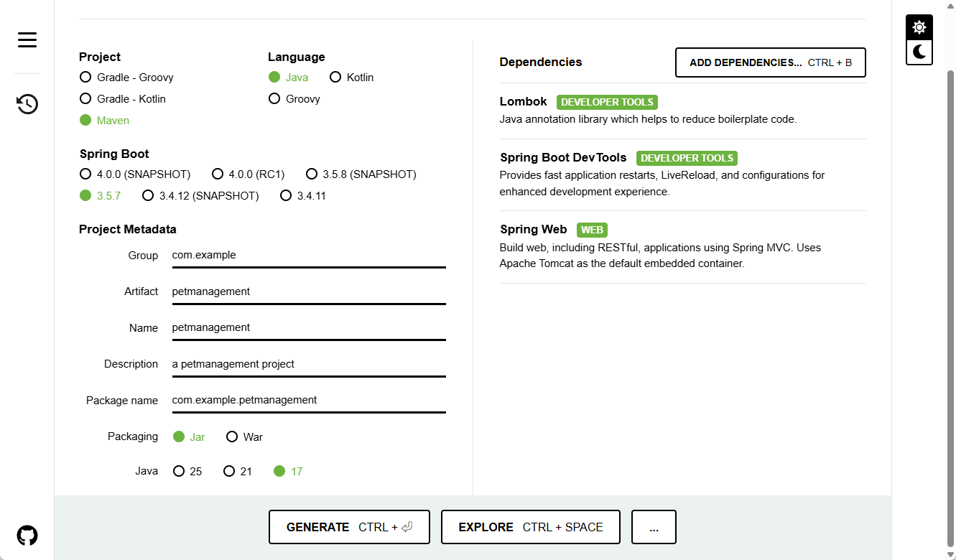Viewport: 956px width, 560px height.
Task: Click the GitHub logo in the corner
Action: point(27,534)
